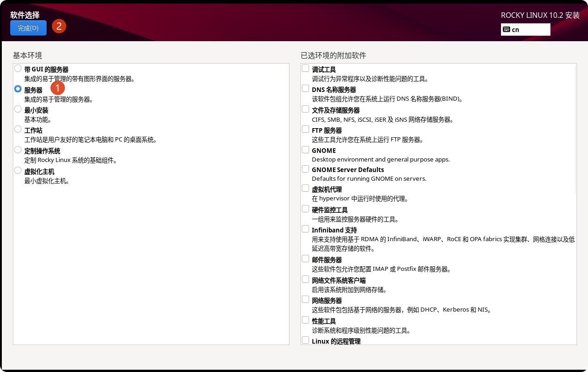This screenshot has height=372, width=588.
Task: Choose the 最小安装 environment
Action: [x=18, y=109]
